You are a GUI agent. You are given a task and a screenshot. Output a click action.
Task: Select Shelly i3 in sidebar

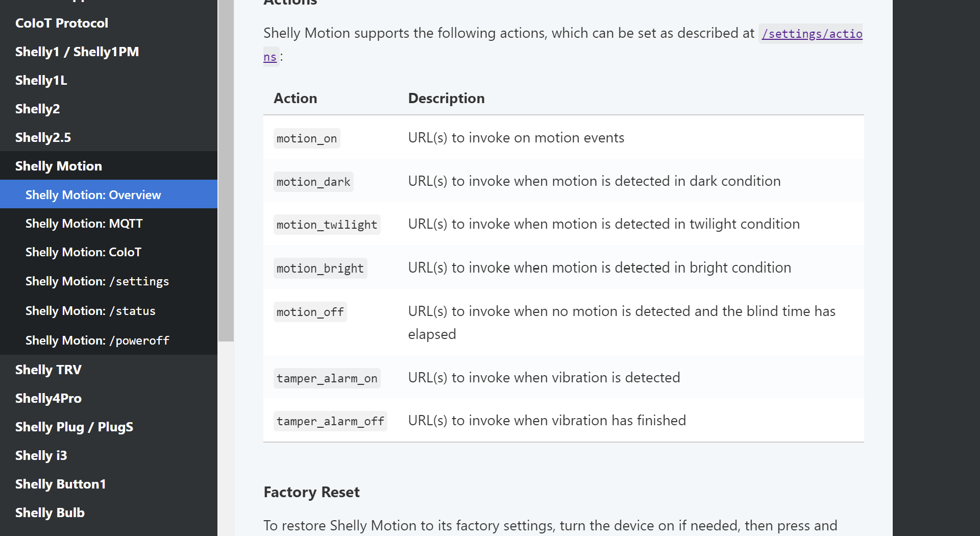click(41, 455)
